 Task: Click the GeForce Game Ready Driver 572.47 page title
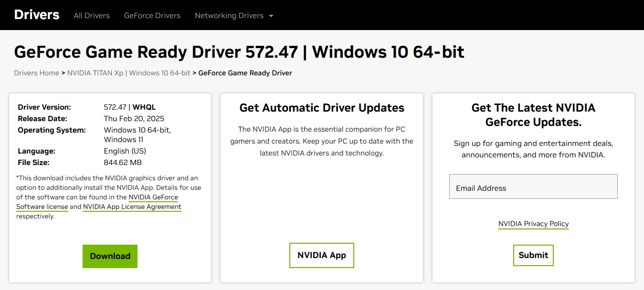[239, 52]
